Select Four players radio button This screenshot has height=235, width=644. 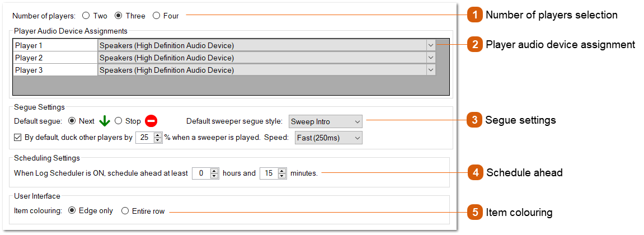156,16
